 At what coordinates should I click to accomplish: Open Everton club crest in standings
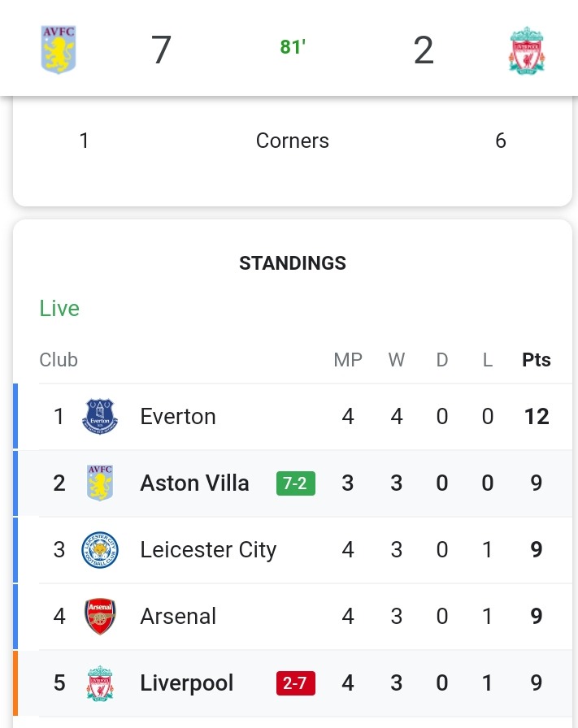(x=100, y=417)
